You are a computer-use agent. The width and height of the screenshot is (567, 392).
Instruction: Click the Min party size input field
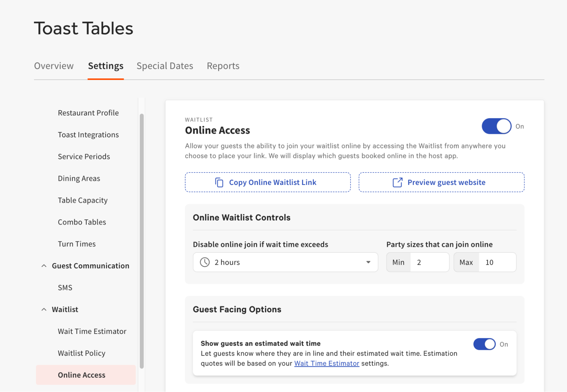pyautogui.click(x=430, y=262)
